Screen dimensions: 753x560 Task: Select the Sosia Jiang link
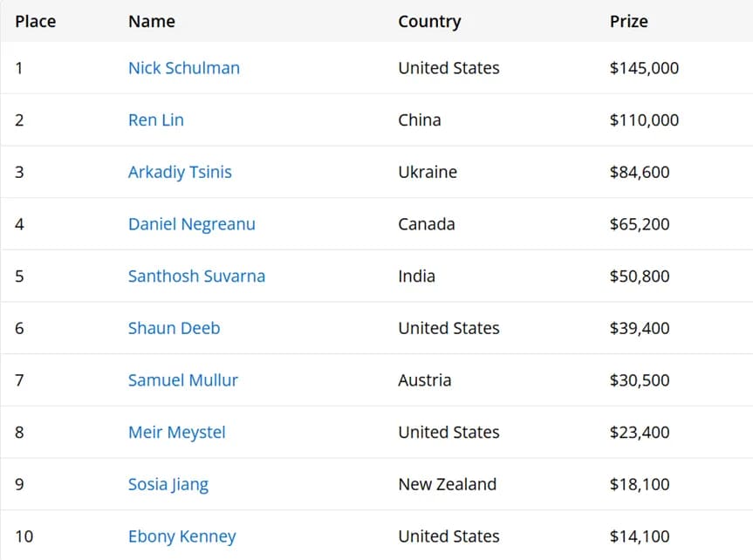pyautogui.click(x=168, y=485)
